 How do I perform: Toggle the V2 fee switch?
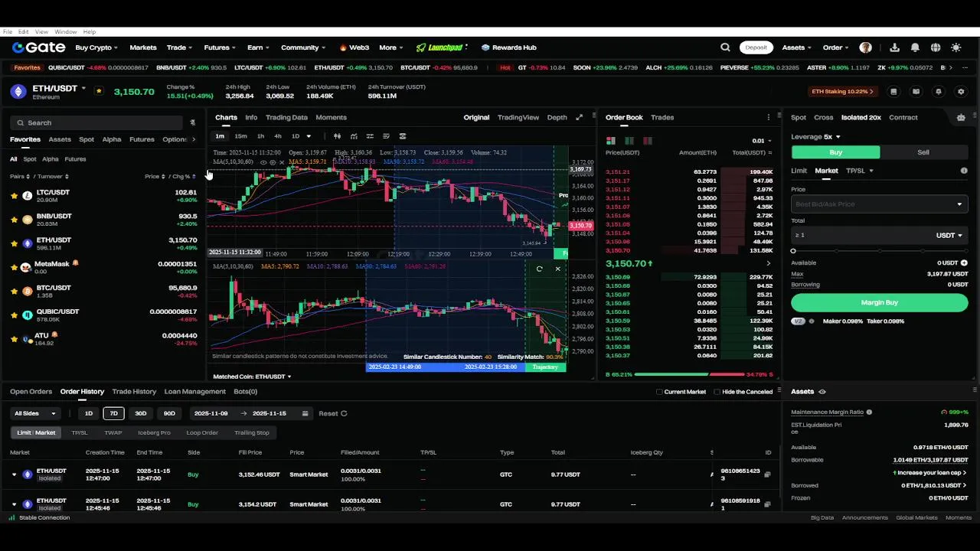(x=799, y=321)
